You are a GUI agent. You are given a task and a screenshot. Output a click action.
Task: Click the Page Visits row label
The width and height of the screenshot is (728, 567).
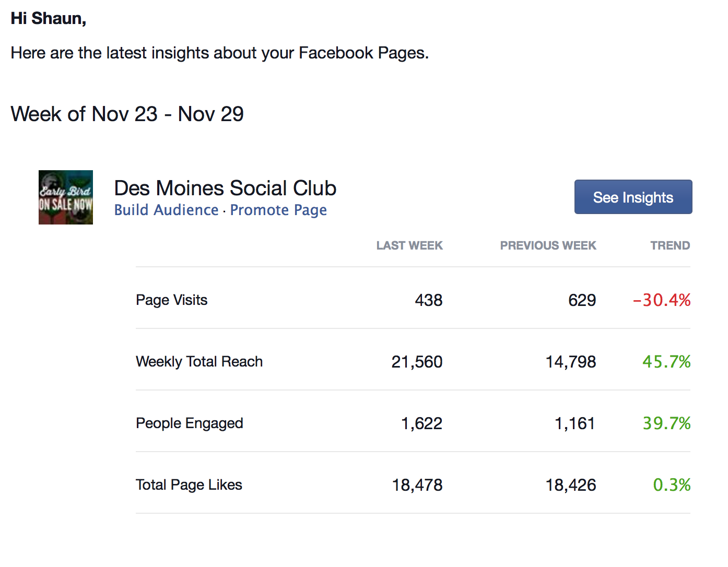pyautogui.click(x=172, y=300)
